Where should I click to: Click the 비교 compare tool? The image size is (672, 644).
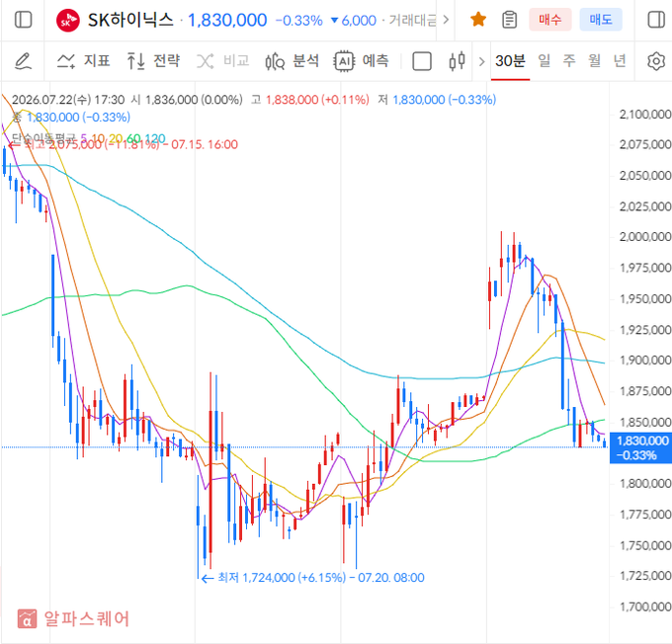(x=223, y=61)
